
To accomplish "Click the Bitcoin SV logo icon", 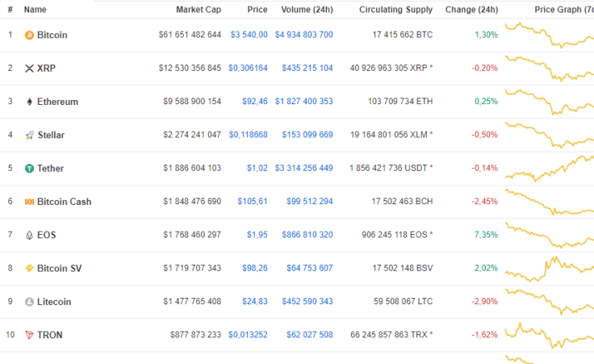I will [x=29, y=269].
